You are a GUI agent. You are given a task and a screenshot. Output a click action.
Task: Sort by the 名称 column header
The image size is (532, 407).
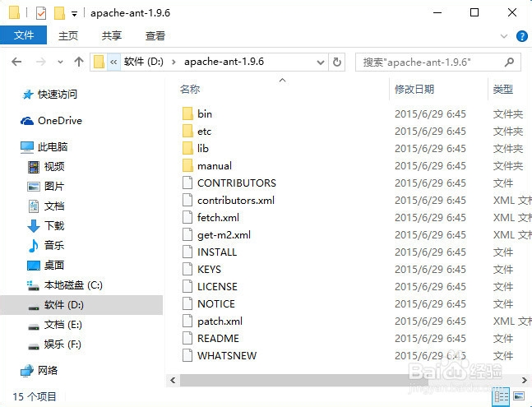[x=190, y=89]
